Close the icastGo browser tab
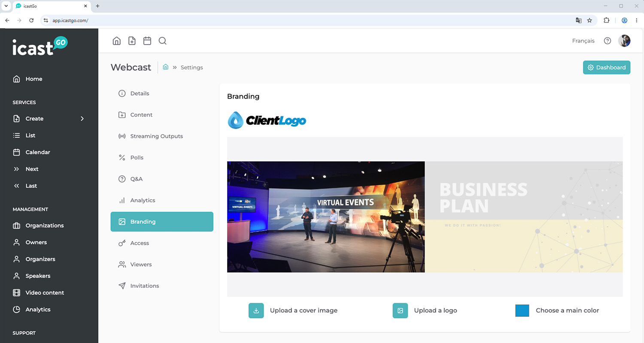Screen dimensions: 644x343 85,6
